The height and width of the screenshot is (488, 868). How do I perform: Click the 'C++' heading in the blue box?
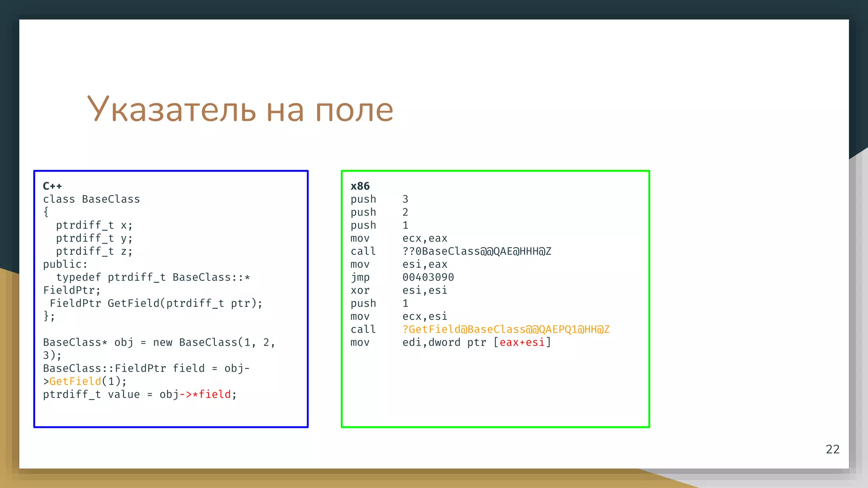(x=53, y=186)
